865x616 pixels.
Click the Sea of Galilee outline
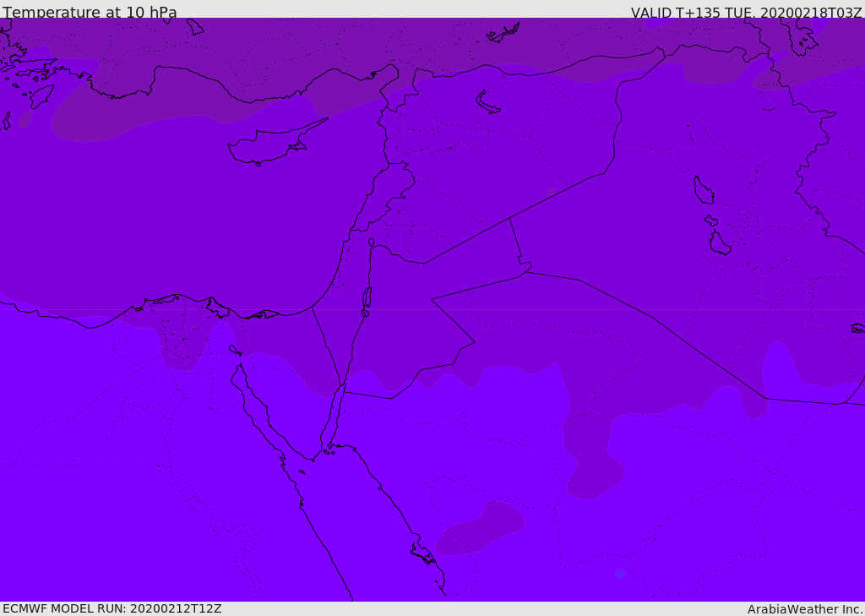click(x=372, y=243)
